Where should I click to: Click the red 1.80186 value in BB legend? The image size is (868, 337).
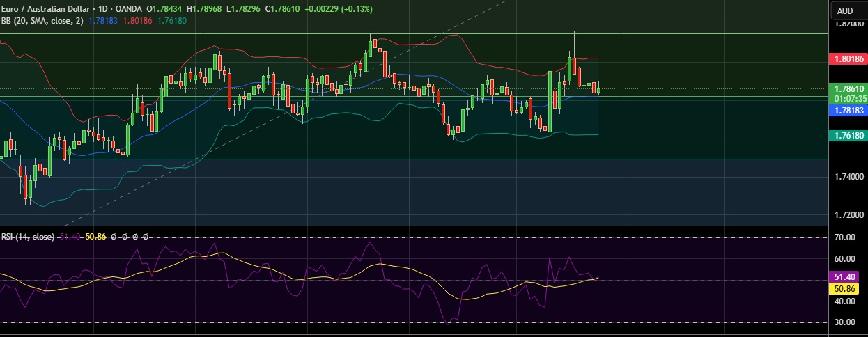coord(136,21)
